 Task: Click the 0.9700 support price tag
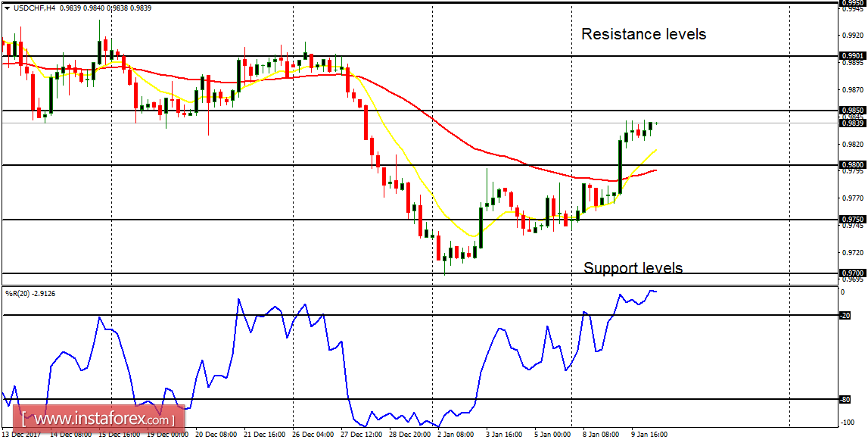853,273
